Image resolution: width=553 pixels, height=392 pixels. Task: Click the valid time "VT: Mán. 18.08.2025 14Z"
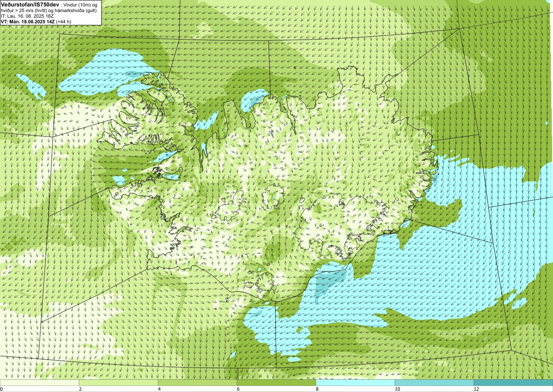[28, 21]
